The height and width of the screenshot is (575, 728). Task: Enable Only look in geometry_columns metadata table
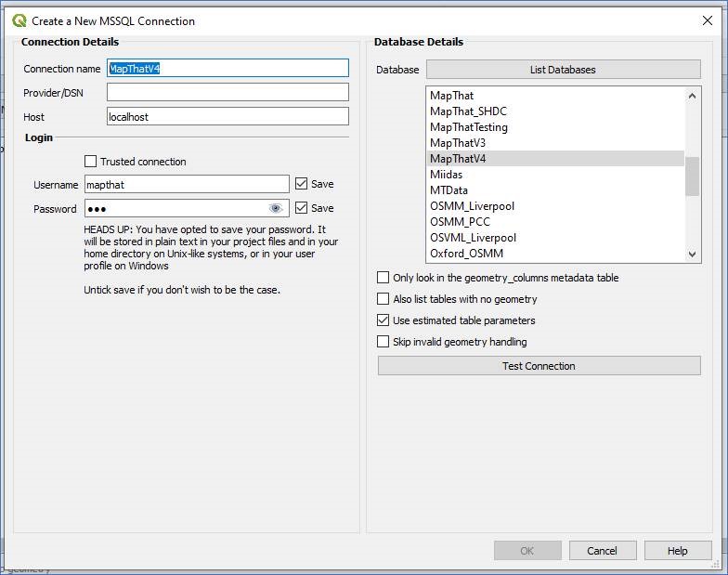tap(383, 277)
